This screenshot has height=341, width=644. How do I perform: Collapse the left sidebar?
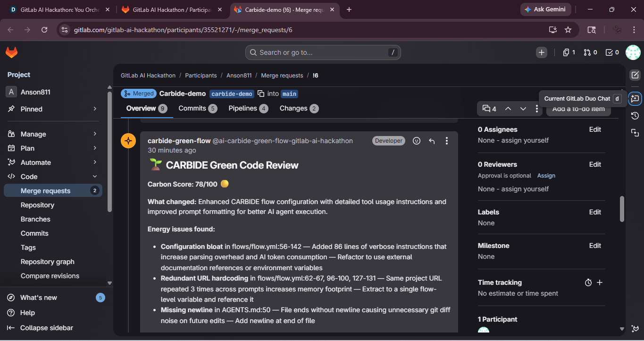pos(41,328)
